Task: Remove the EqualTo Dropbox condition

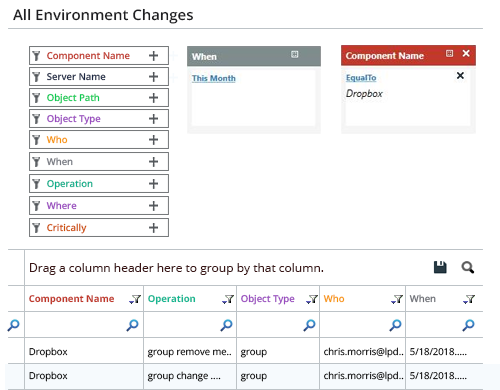Action: pos(460,76)
